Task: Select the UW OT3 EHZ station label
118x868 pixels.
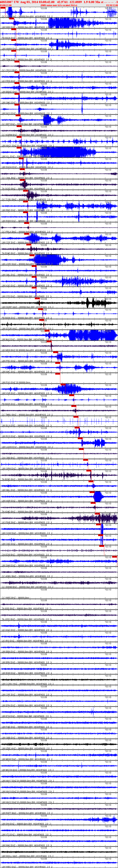Action: click(x=27, y=297)
